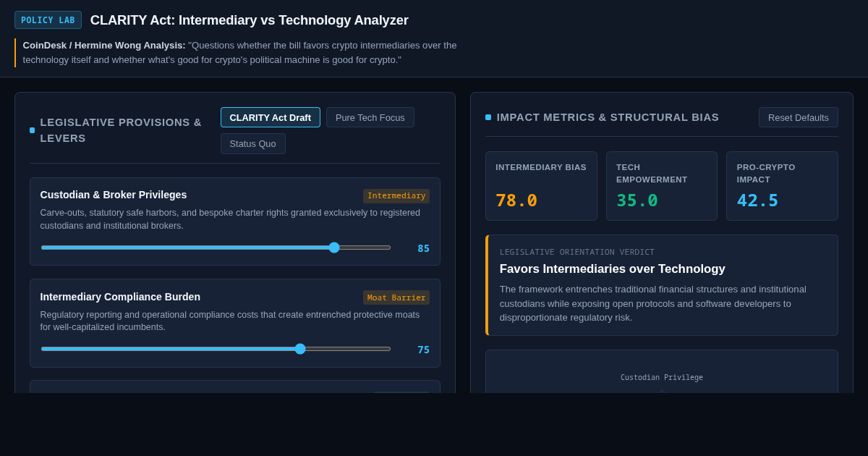This screenshot has height=456, width=868.
Task: Click the Legislative Orientation Verdict label
Action: coord(577,252)
